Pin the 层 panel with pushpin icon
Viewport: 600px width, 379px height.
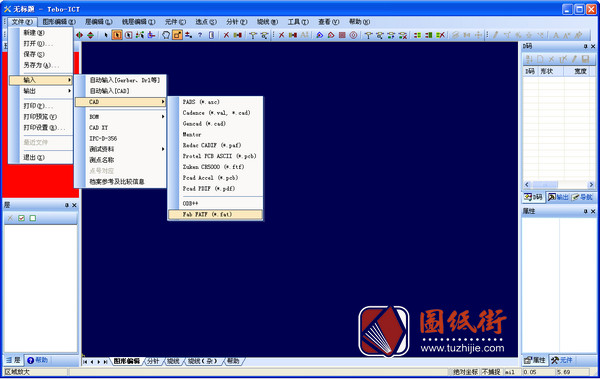pos(67,205)
